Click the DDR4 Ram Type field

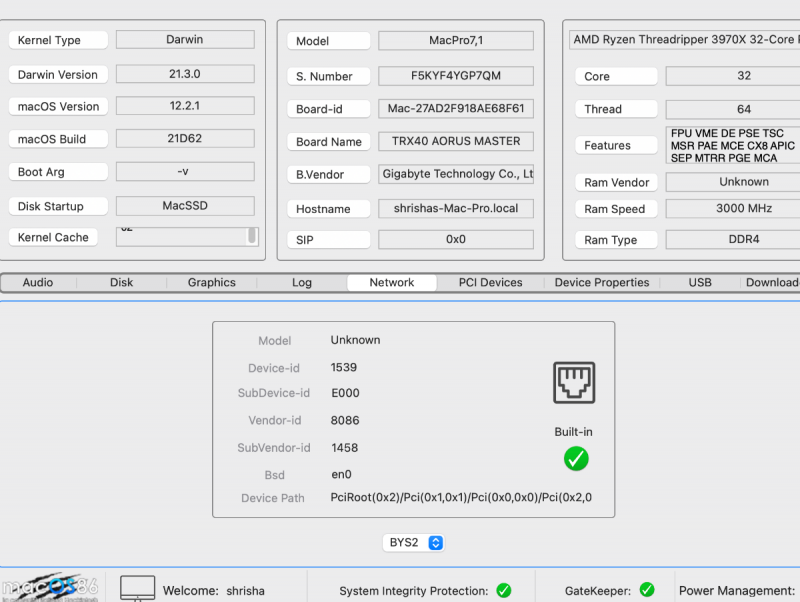(733, 239)
